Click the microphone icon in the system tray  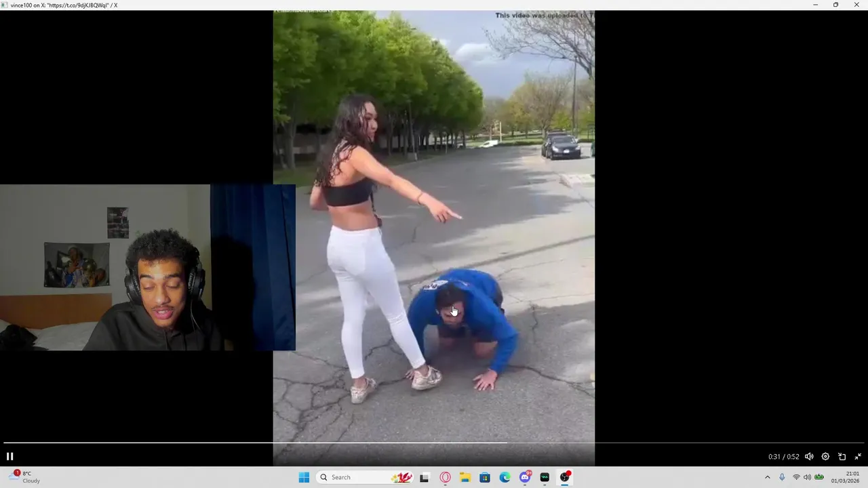click(782, 477)
